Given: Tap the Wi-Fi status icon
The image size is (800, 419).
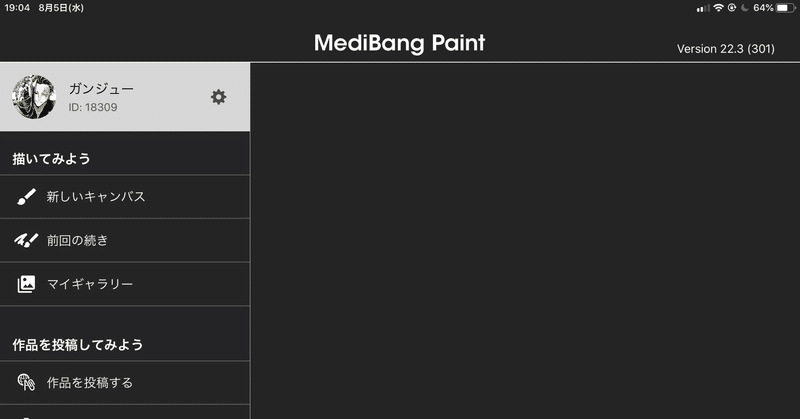Looking at the screenshot, I should 718,8.
